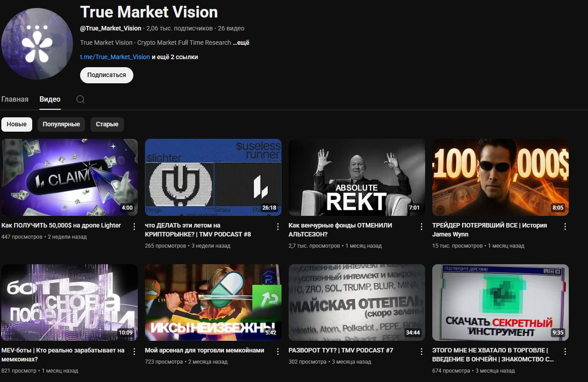Open three-dot menu for TMV PODCAST #7
The width and height of the screenshot is (588, 382).
coord(421,351)
